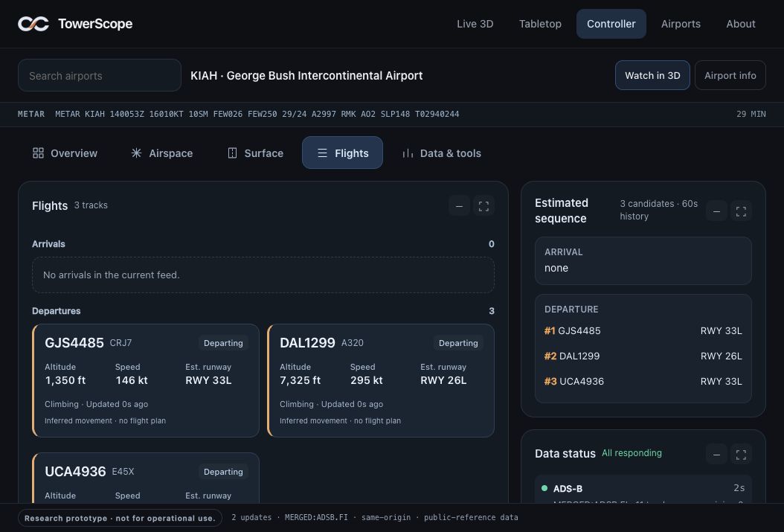The height and width of the screenshot is (532, 784).
Task: Go to the Tabletop page
Action: (x=540, y=24)
